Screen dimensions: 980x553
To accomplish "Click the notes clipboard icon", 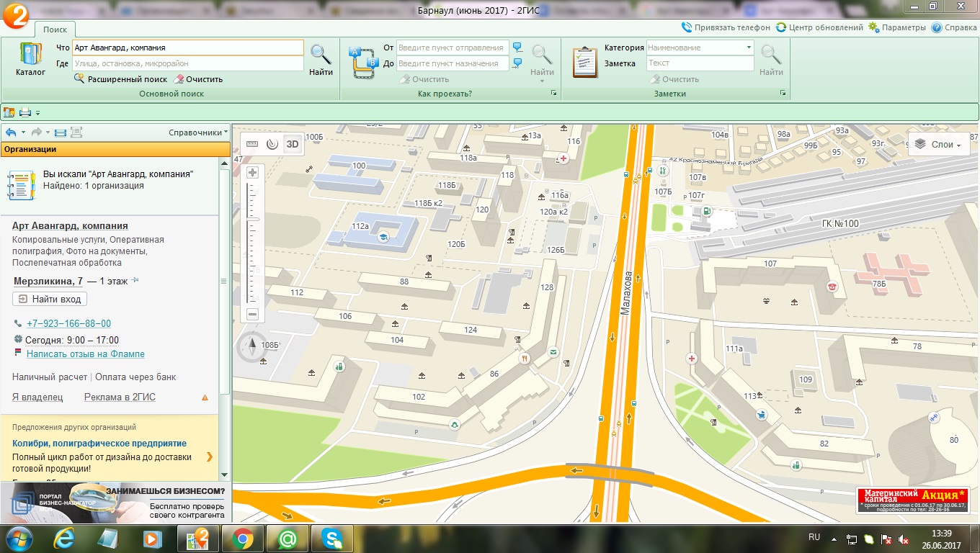I will pyautogui.click(x=584, y=61).
